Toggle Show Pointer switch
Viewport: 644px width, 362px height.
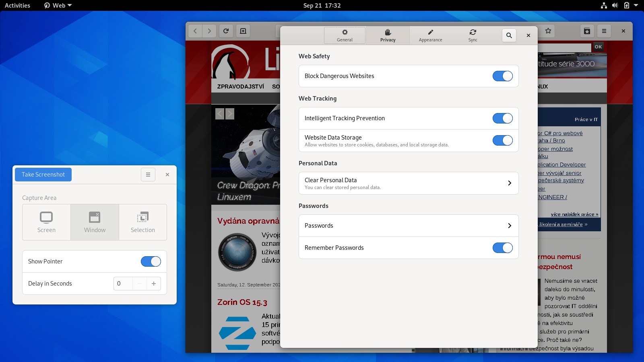[151, 261]
